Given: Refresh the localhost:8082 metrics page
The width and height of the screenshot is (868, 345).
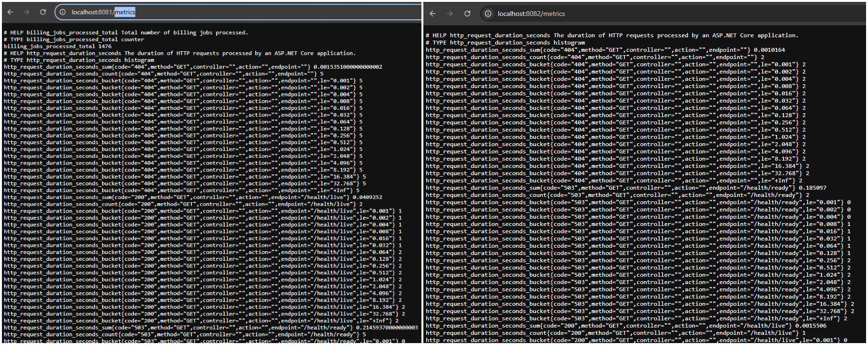Looking at the screenshot, I should click(x=467, y=14).
